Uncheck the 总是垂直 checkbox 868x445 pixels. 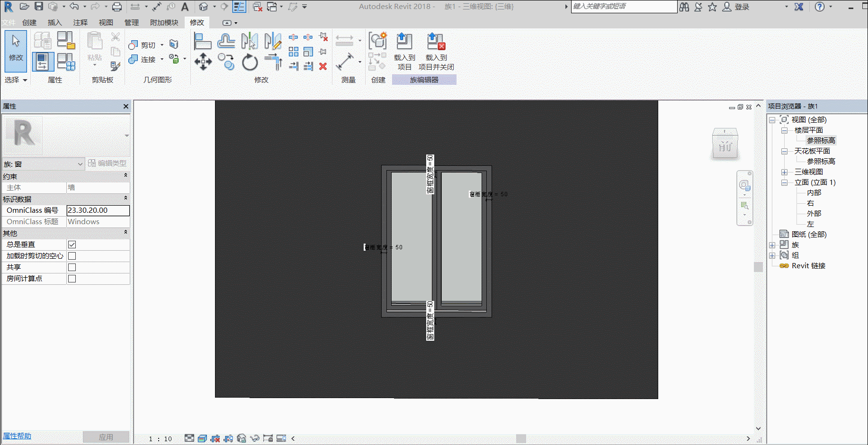[72, 245]
